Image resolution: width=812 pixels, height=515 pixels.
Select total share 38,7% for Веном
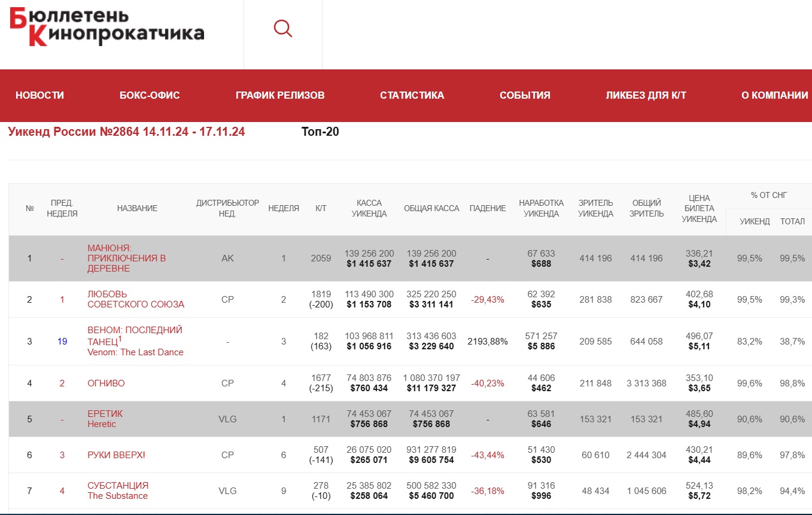pos(792,342)
